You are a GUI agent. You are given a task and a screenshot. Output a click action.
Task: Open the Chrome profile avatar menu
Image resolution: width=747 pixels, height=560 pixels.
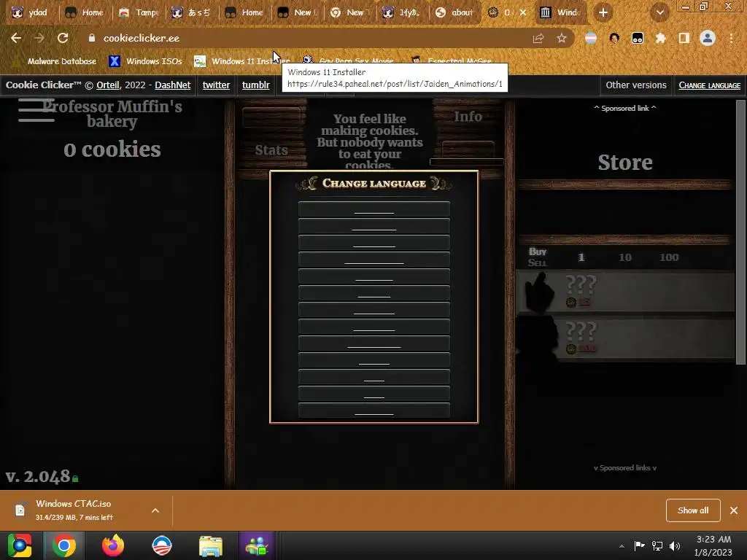pos(708,38)
